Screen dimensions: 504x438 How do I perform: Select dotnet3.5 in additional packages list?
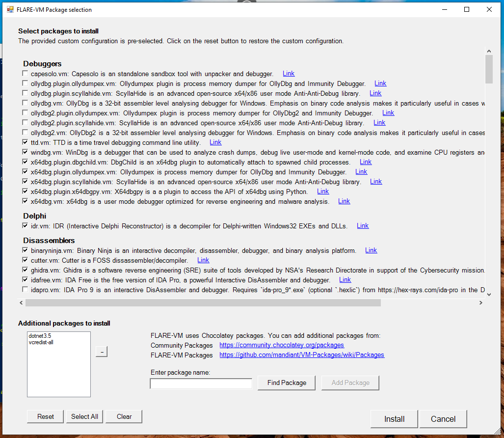coord(38,336)
